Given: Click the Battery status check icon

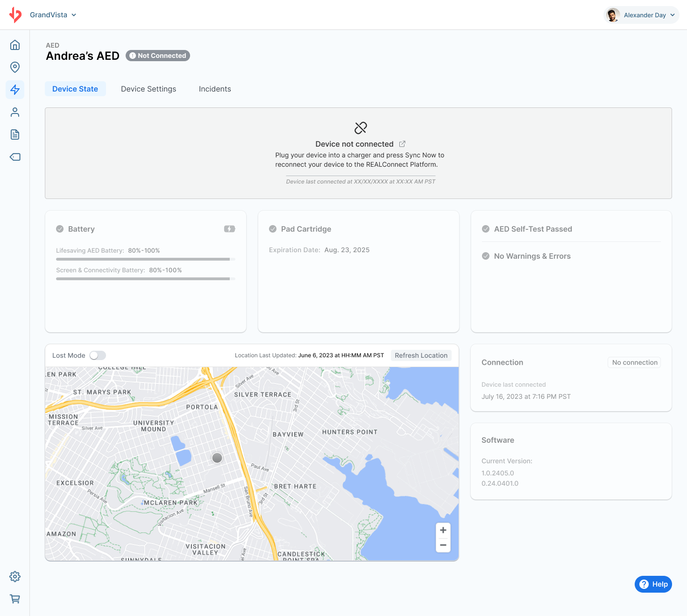Looking at the screenshot, I should (60, 229).
